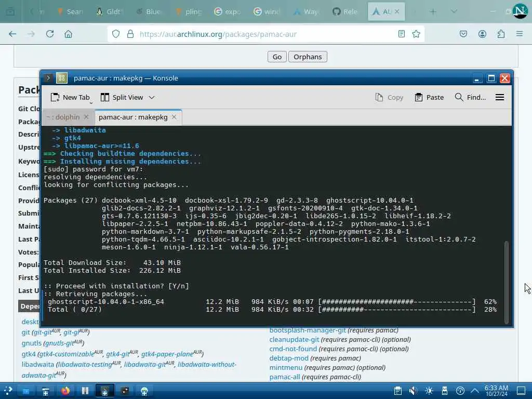This screenshot has height=399, width=532.
Task: List all Firefox tabs
Action: [454, 11]
